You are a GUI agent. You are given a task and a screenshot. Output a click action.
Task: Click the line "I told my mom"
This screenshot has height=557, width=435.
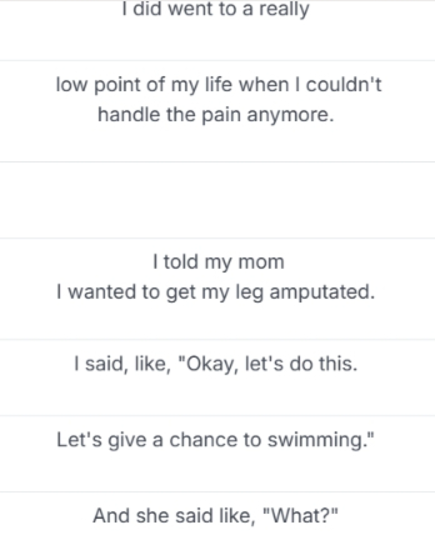pyautogui.click(x=218, y=262)
